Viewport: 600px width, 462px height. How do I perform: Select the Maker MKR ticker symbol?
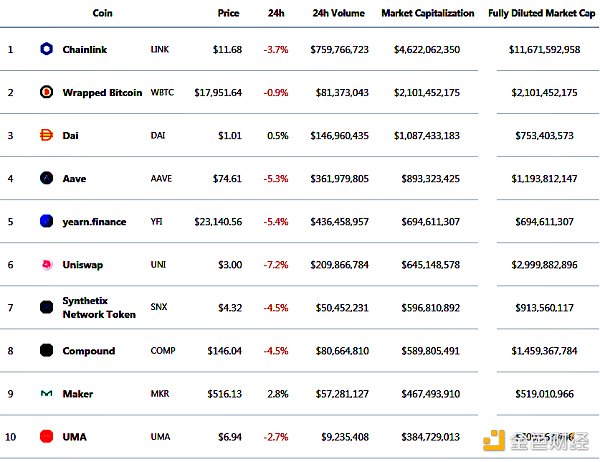pos(160,394)
